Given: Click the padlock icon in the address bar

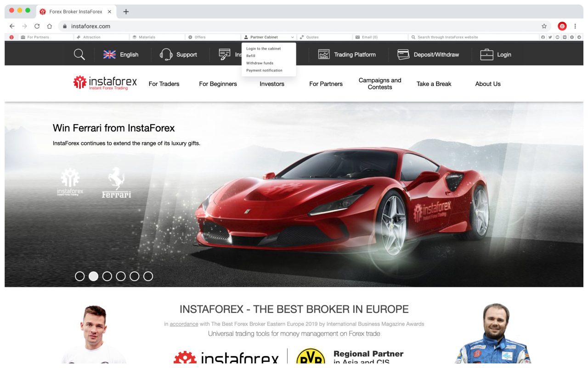Looking at the screenshot, I should [65, 26].
